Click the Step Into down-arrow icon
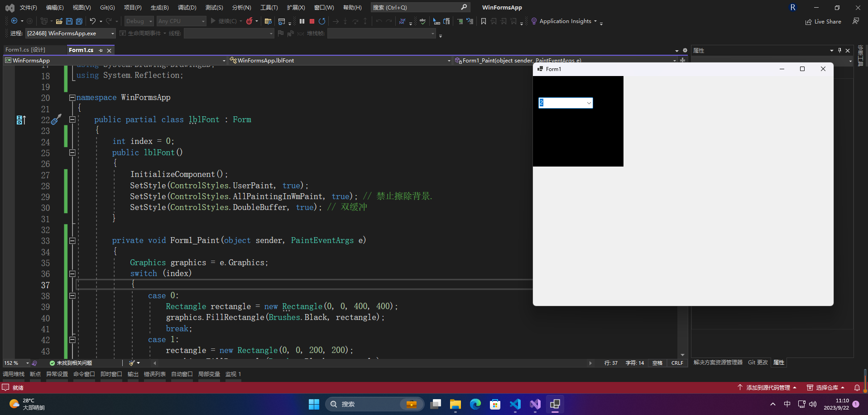Image resolution: width=868 pixels, height=415 pixels. click(x=345, y=21)
